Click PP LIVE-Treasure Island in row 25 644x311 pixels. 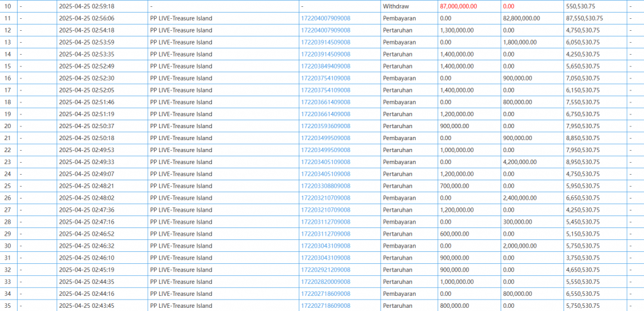pyautogui.click(x=181, y=186)
